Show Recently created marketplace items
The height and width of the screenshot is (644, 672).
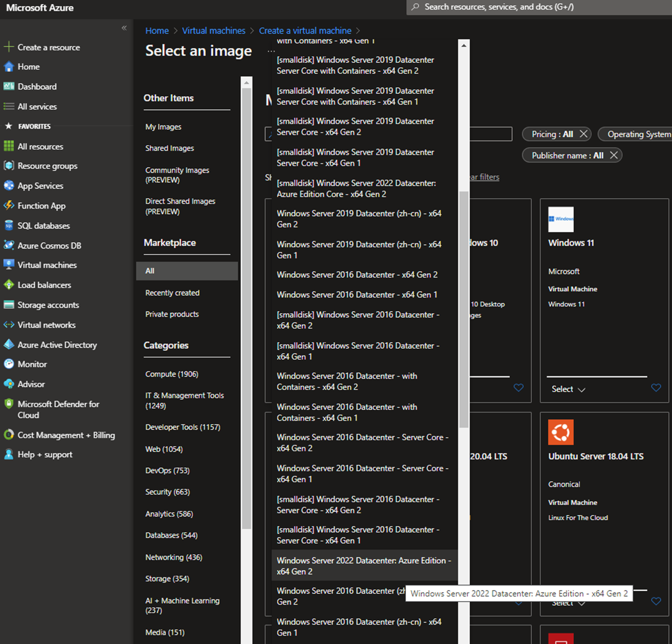pos(172,293)
